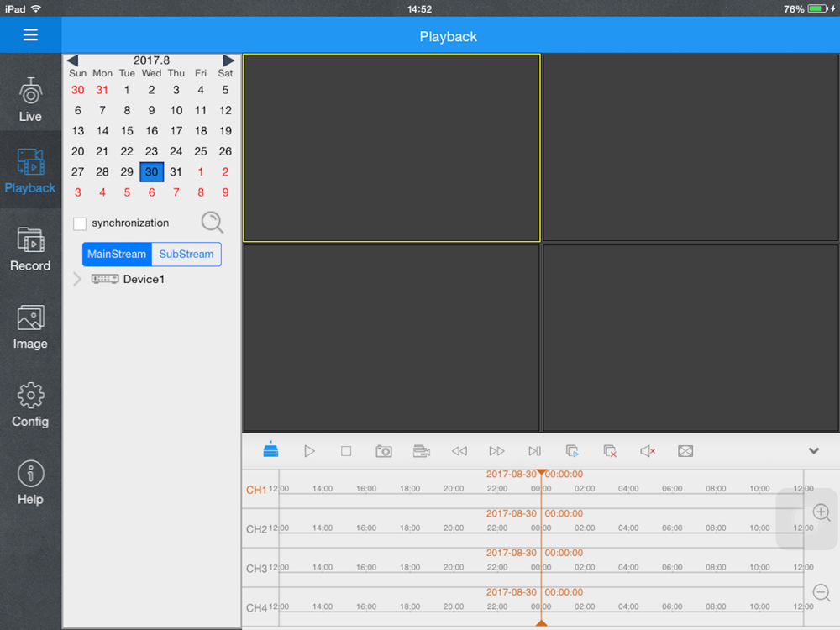Click 08:00 on the CH4 timeline

tap(716, 606)
